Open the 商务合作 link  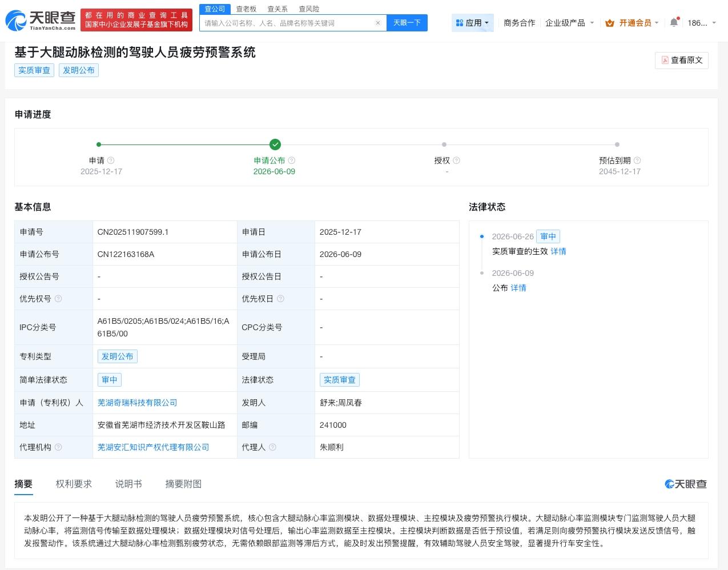point(520,23)
